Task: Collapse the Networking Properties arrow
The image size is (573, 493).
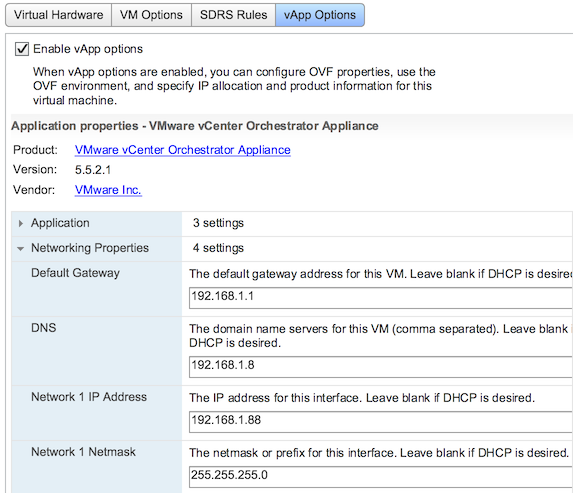Action: point(20,249)
